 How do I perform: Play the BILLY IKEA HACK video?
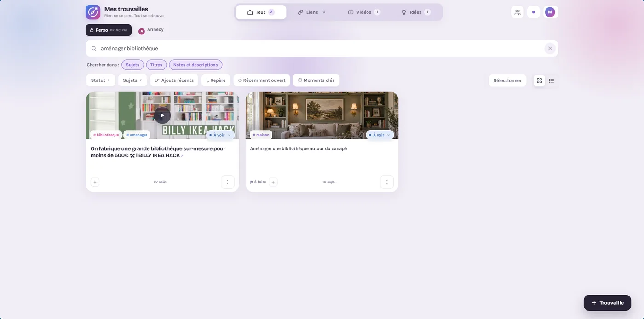click(x=162, y=115)
